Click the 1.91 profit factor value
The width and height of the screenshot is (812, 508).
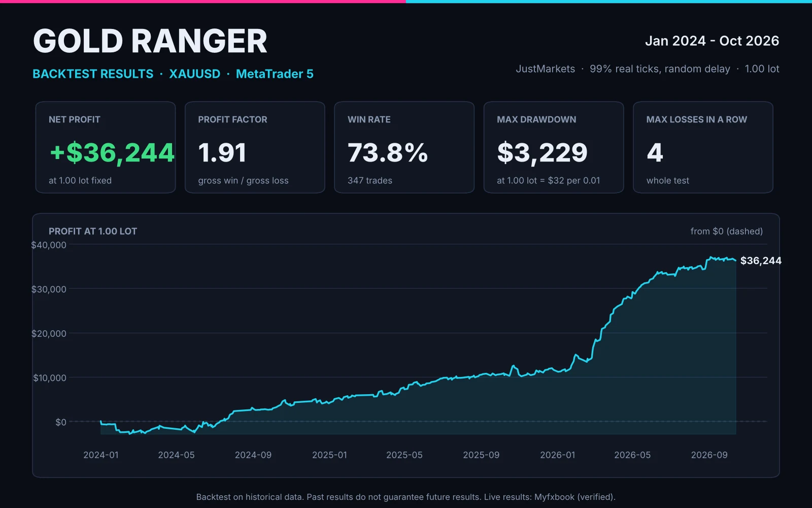[x=222, y=152]
